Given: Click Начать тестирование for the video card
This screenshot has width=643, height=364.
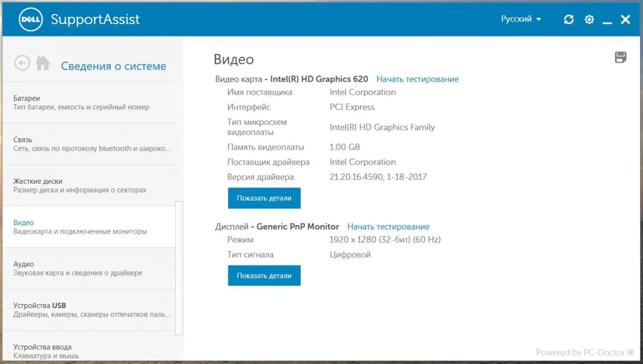Looking at the screenshot, I should (417, 79).
